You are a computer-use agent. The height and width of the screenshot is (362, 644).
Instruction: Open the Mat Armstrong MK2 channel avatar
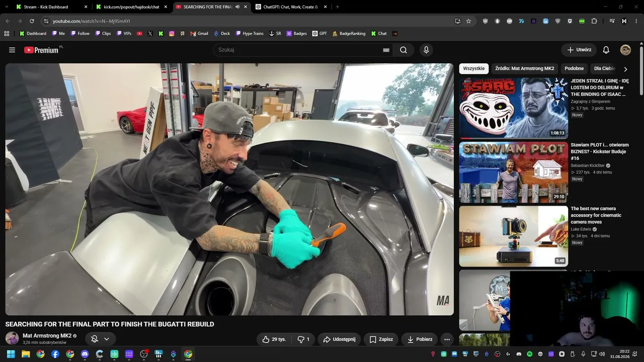12,338
